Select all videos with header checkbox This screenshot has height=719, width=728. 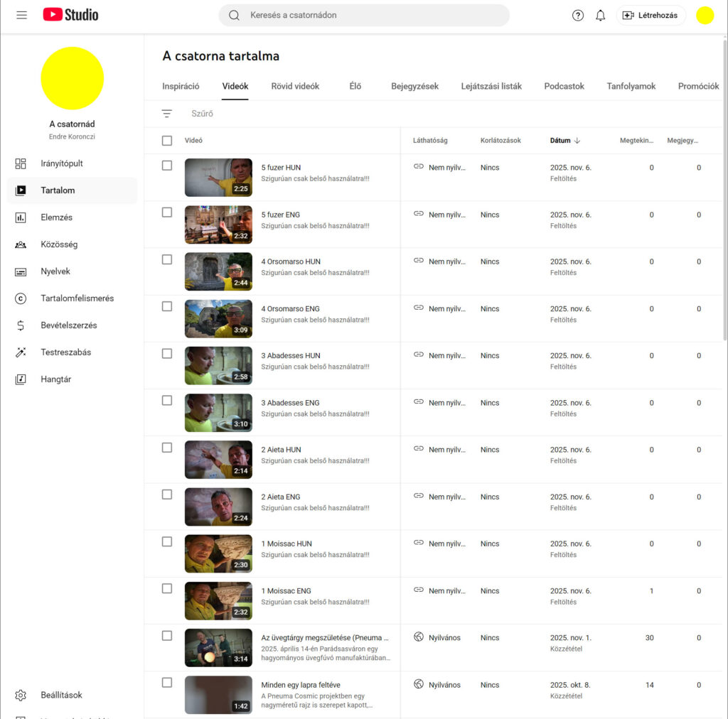click(x=167, y=141)
